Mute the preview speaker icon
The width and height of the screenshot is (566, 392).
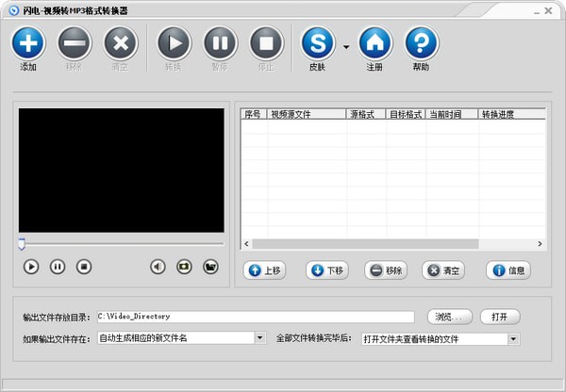coord(158,267)
